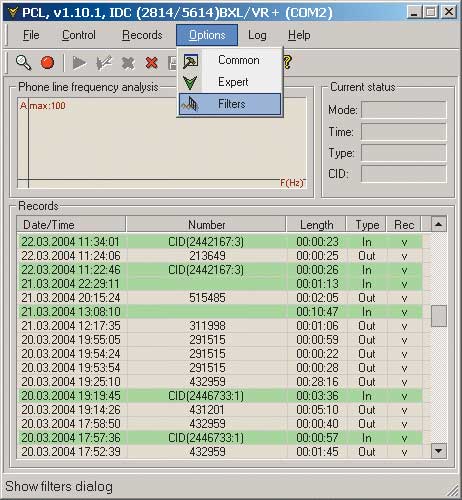Image resolution: width=462 pixels, height=500 pixels.
Task: Choose Expert from the Options menu
Action: 230,82
